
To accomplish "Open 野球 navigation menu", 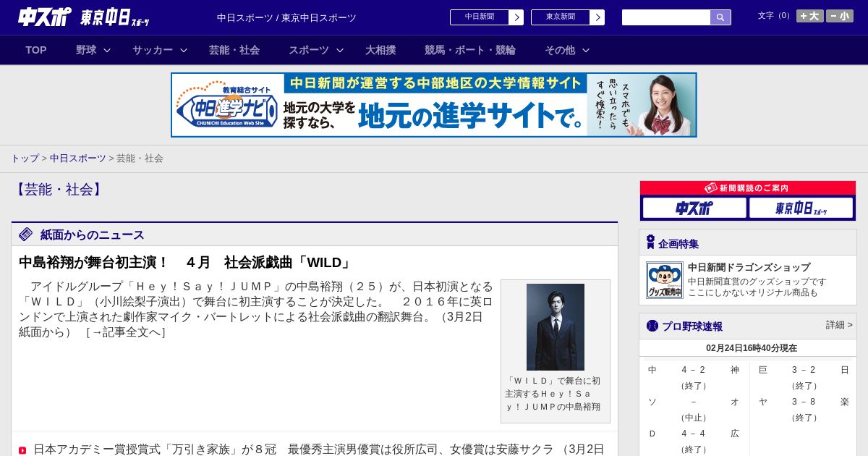I will click(x=86, y=50).
